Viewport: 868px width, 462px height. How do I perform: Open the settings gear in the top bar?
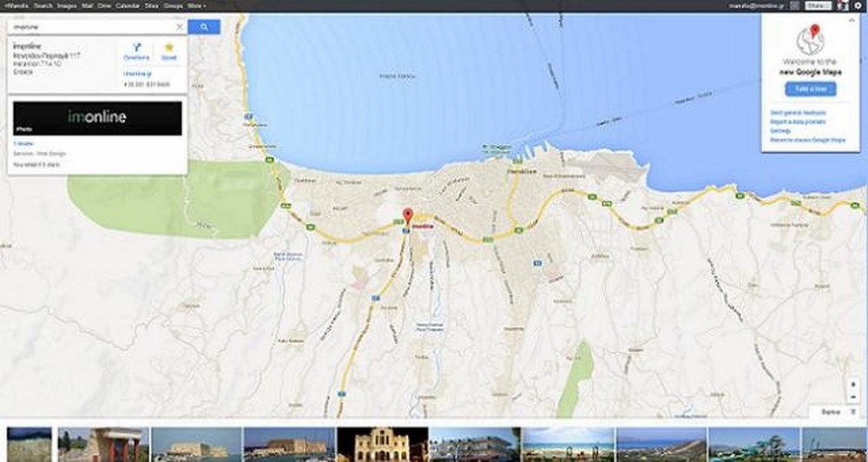pos(858,5)
